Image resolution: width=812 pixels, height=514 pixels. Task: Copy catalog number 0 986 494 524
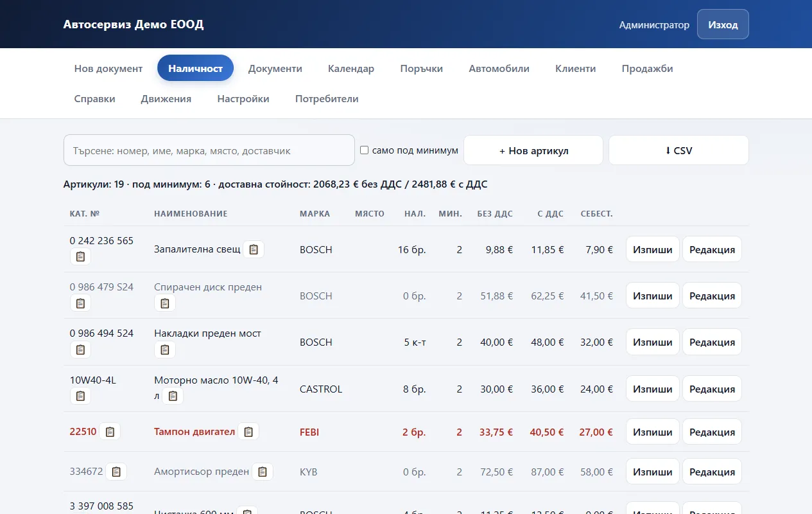[x=80, y=350]
